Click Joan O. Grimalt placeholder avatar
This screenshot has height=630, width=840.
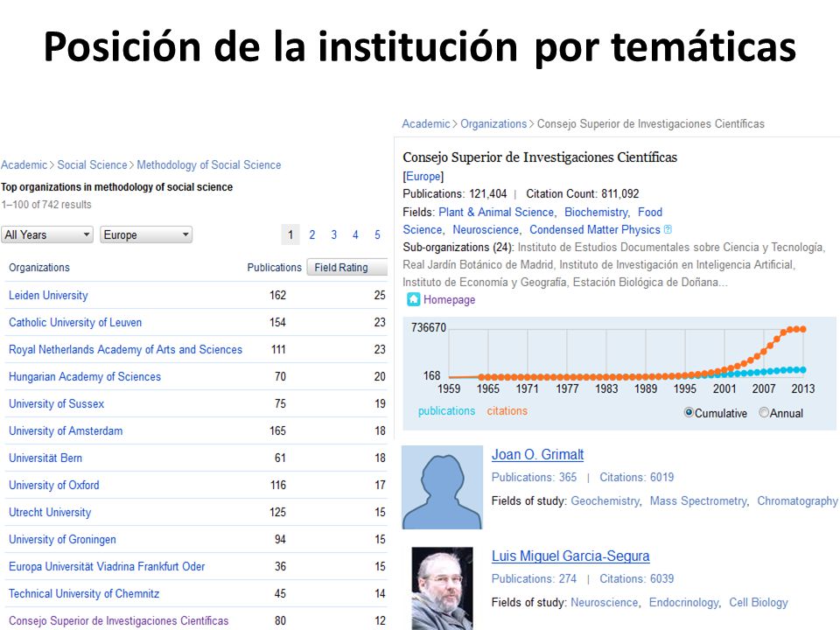(x=442, y=487)
